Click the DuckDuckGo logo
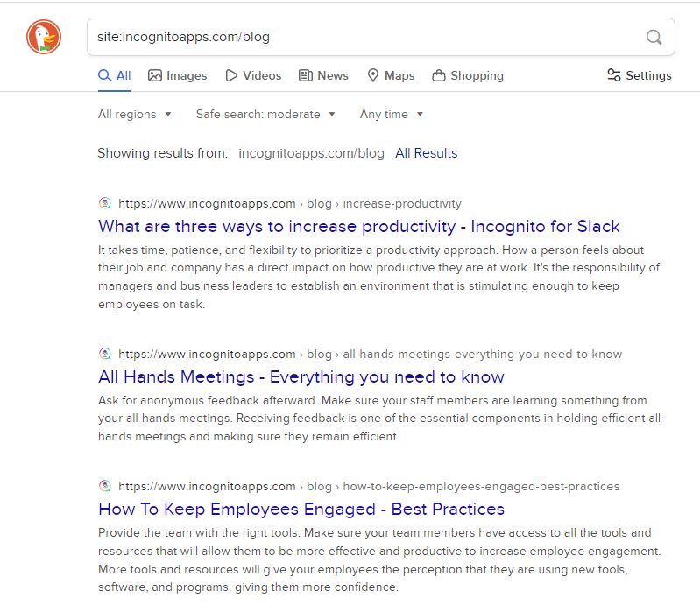700x612 pixels. pos(44,37)
